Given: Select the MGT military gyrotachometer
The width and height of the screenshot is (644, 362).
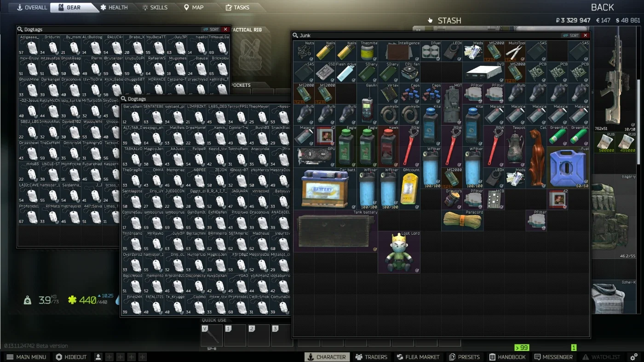Looking at the screenshot, I should (x=452, y=104).
